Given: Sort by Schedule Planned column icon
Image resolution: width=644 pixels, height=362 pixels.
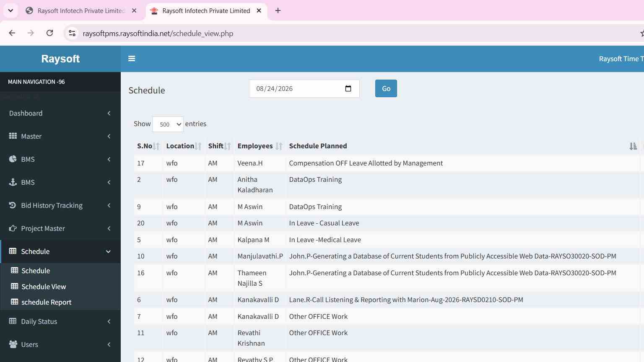Looking at the screenshot, I should coord(633,146).
